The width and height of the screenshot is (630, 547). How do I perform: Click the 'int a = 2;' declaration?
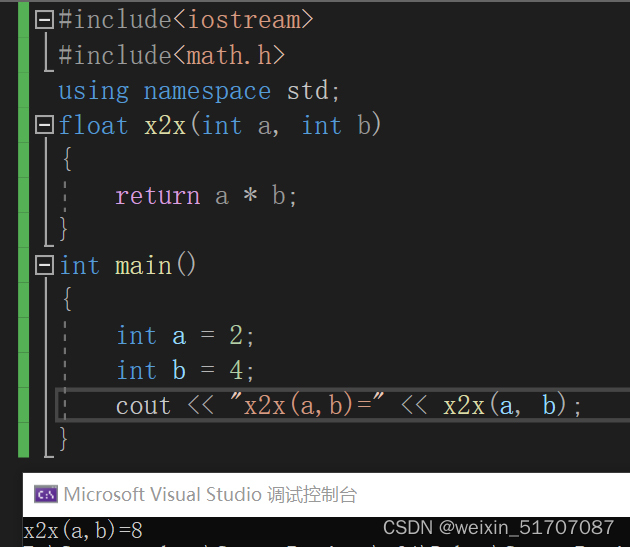185,335
